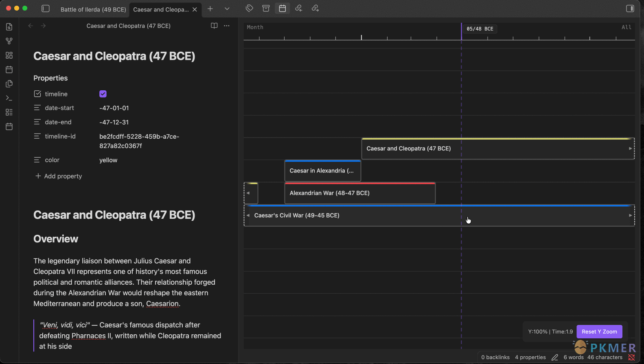Edit the color value yellow
The height and width of the screenshot is (364, 644).
(108, 160)
